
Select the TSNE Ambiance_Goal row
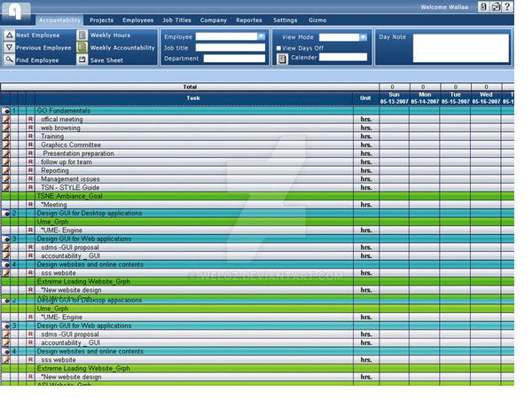pos(257,196)
